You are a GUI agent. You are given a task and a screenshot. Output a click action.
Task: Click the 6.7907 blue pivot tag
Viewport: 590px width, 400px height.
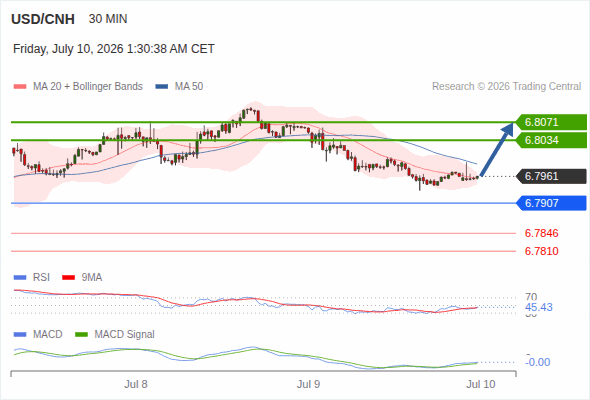(x=551, y=203)
